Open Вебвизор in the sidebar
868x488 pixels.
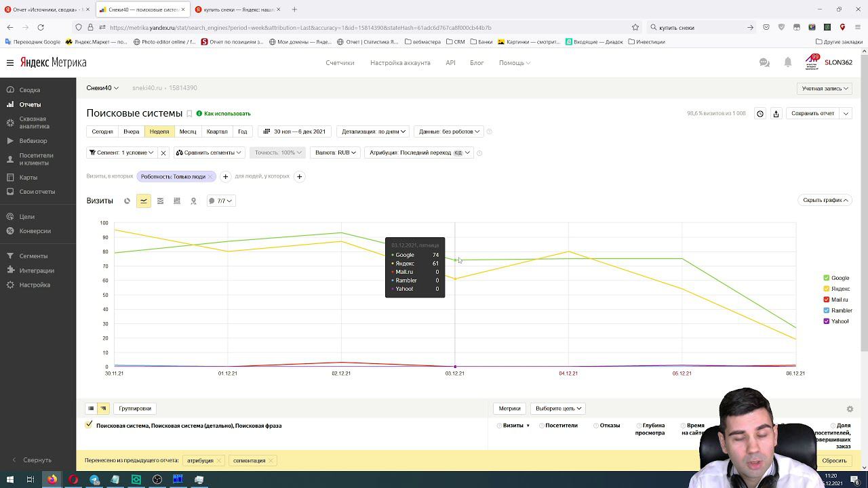point(33,141)
